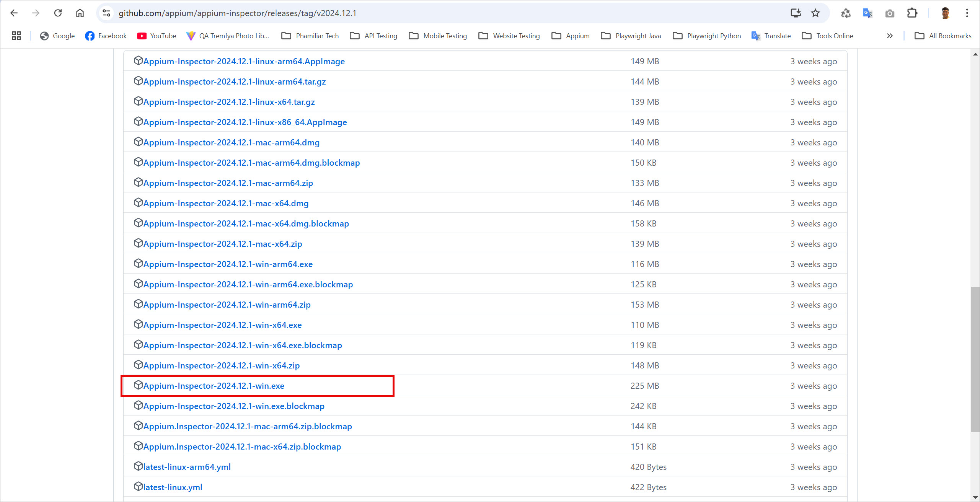980x502 pixels.
Task: Download Appium-Inspector linux-arm64.AppImage
Action: click(x=244, y=61)
